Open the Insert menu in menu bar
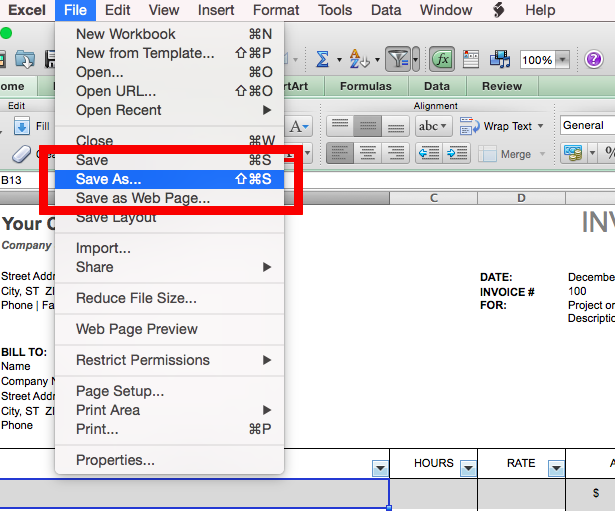 [x=216, y=10]
